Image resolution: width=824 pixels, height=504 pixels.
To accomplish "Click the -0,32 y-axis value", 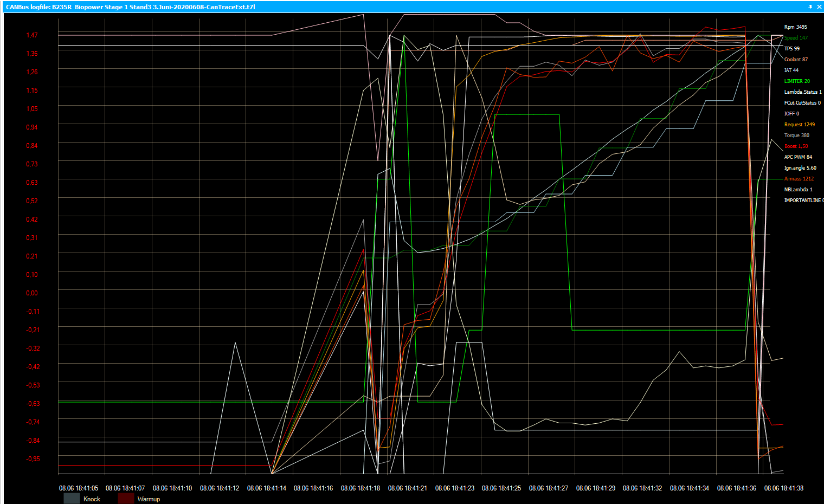I will pyautogui.click(x=33, y=348).
